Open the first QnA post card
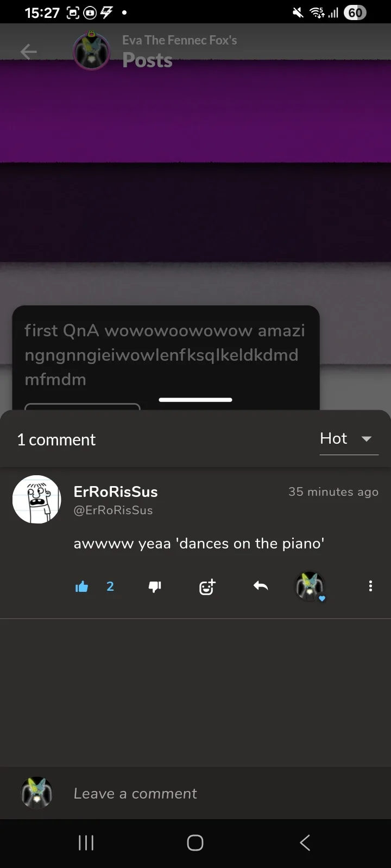 point(166,354)
